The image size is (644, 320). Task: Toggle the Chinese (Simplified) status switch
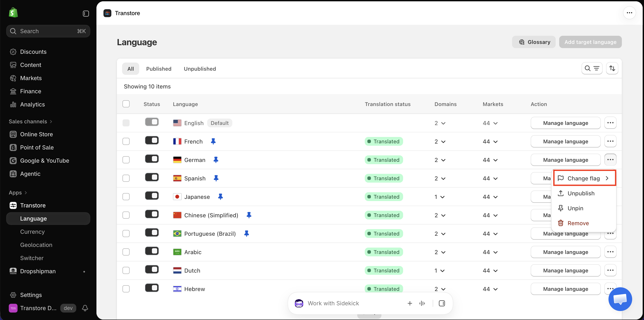pos(152,214)
